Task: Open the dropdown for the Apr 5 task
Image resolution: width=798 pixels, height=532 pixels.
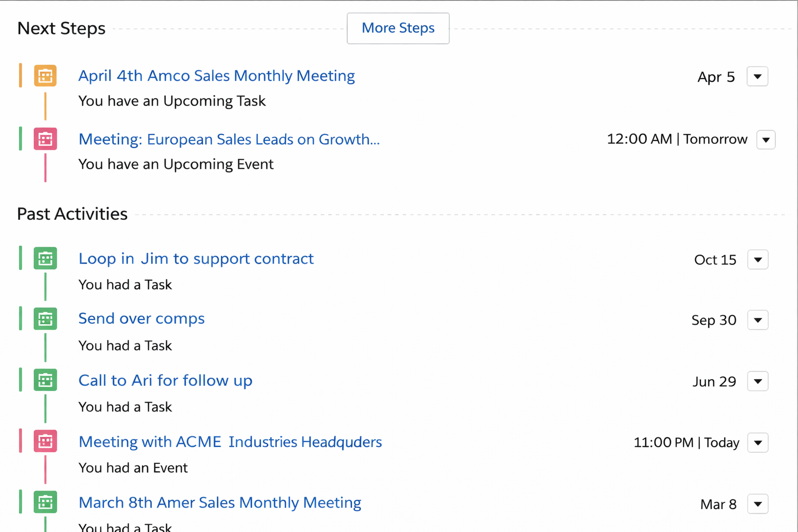Action: point(757,77)
